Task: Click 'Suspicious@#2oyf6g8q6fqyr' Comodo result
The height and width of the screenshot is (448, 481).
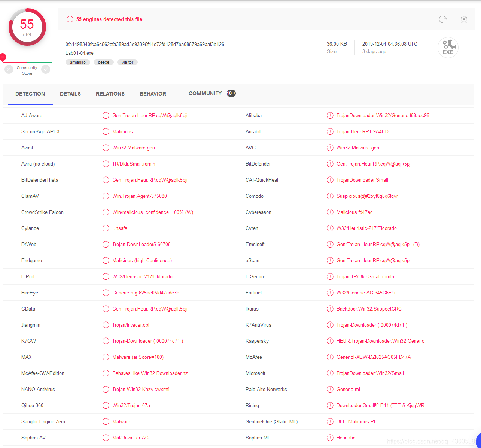Action: click(367, 196)
